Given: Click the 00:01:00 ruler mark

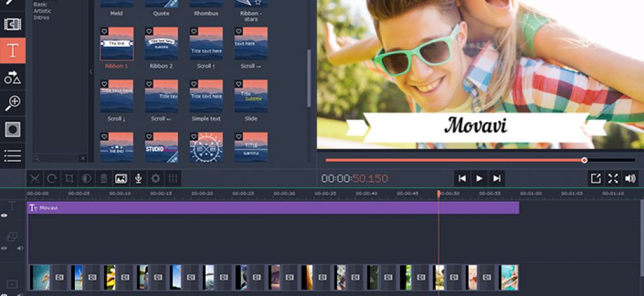Looking at the screenshot, I should pyautogui.click(x=531, y=193).
